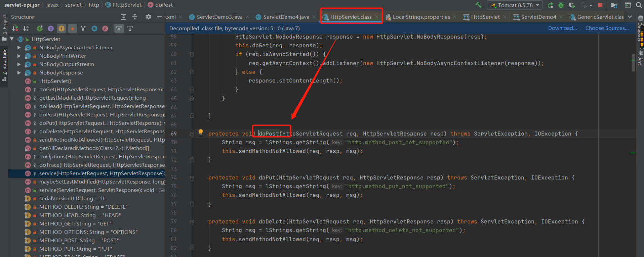Stop the running server with red square
644x257 pixels.
600,5
